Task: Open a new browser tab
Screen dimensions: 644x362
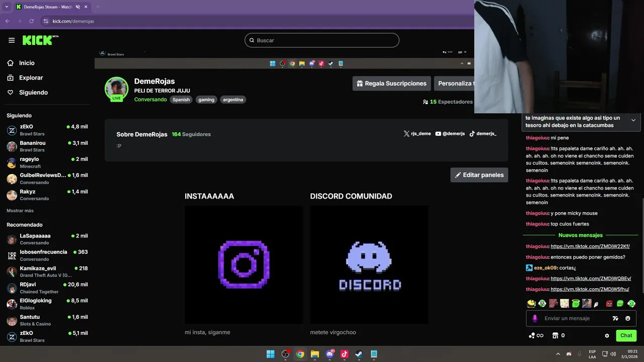Action: click(x=98, y=7)
